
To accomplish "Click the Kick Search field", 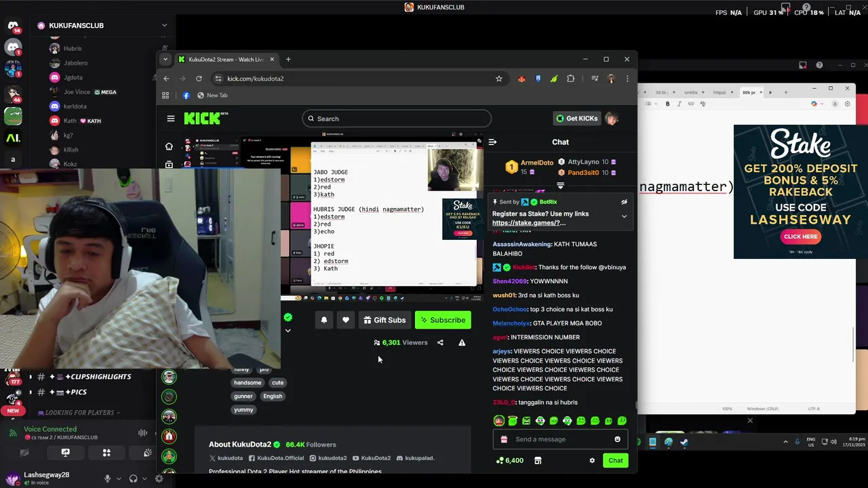I will [397, 119].
